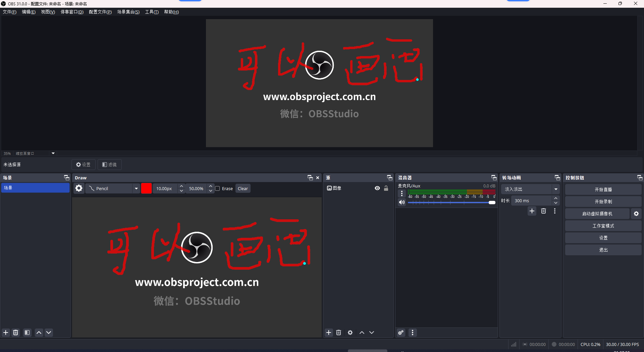Viewport: 644px width, 352px height.
Task: Float the 源 dock panel
Action: tap(390, 178)
